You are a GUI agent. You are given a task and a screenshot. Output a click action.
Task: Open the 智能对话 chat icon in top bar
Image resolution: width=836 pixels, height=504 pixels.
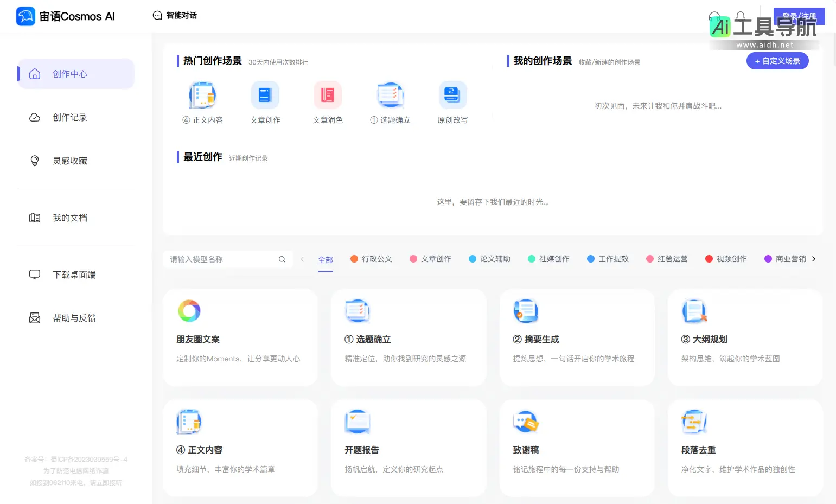pos(157,16)
